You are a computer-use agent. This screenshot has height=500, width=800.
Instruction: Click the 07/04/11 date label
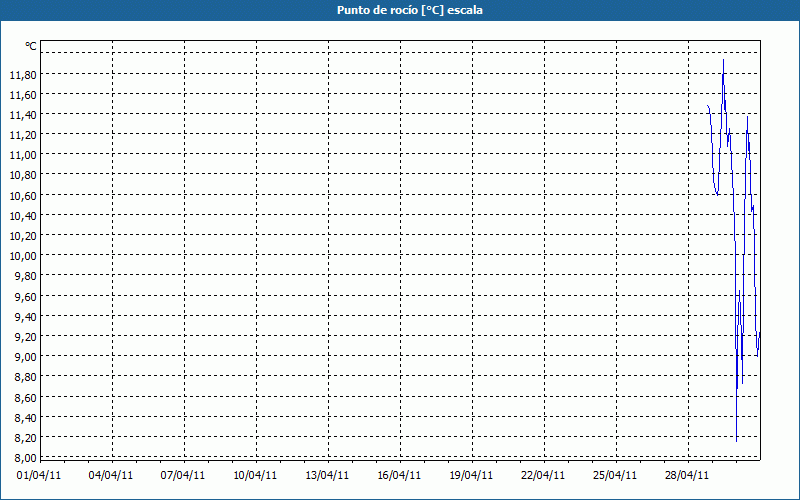tap(183, 476)
